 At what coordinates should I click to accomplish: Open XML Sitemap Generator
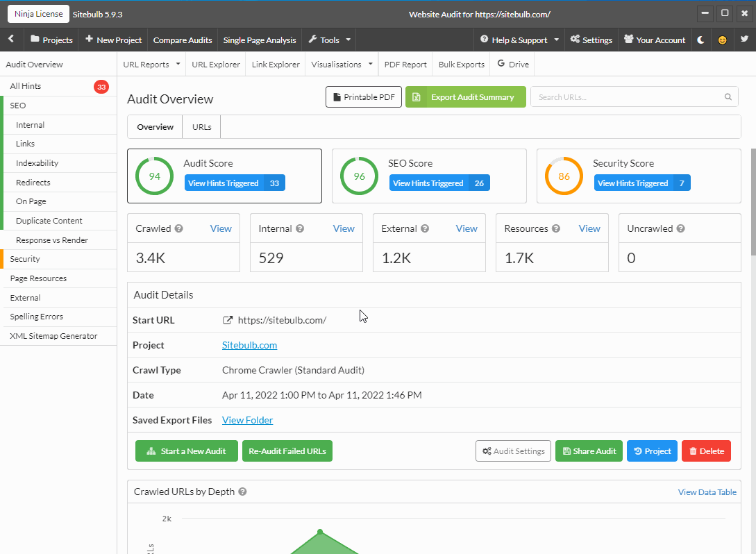[58, 336]
